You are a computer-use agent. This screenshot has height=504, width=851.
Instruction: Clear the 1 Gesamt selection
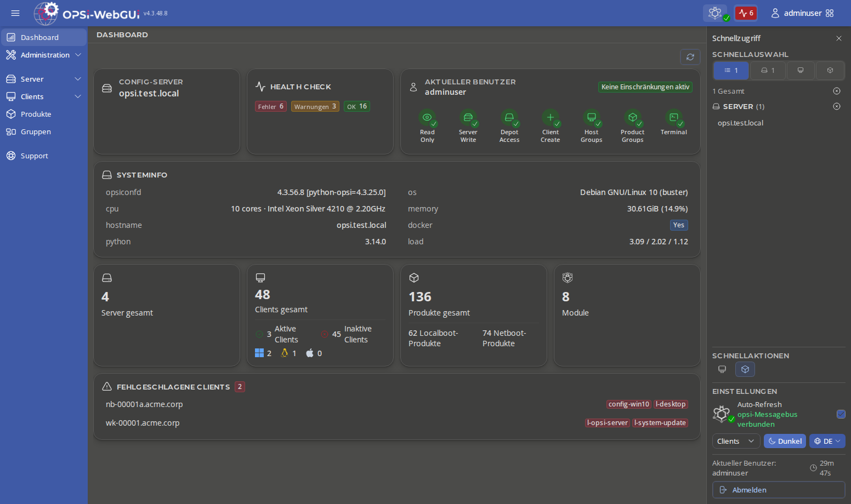(837, 91)
